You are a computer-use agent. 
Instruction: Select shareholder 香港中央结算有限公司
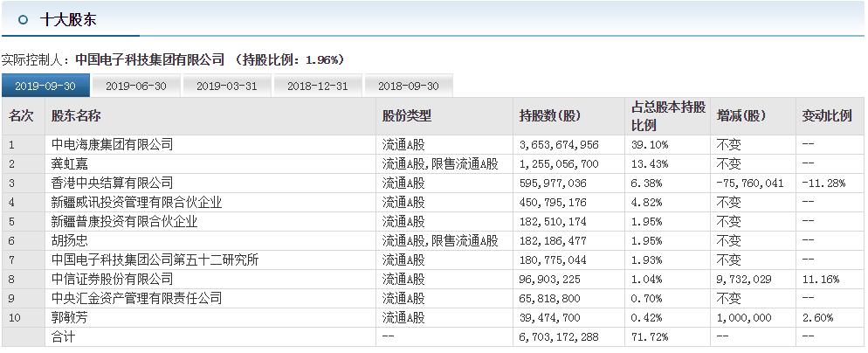click(x=112, y=183)
